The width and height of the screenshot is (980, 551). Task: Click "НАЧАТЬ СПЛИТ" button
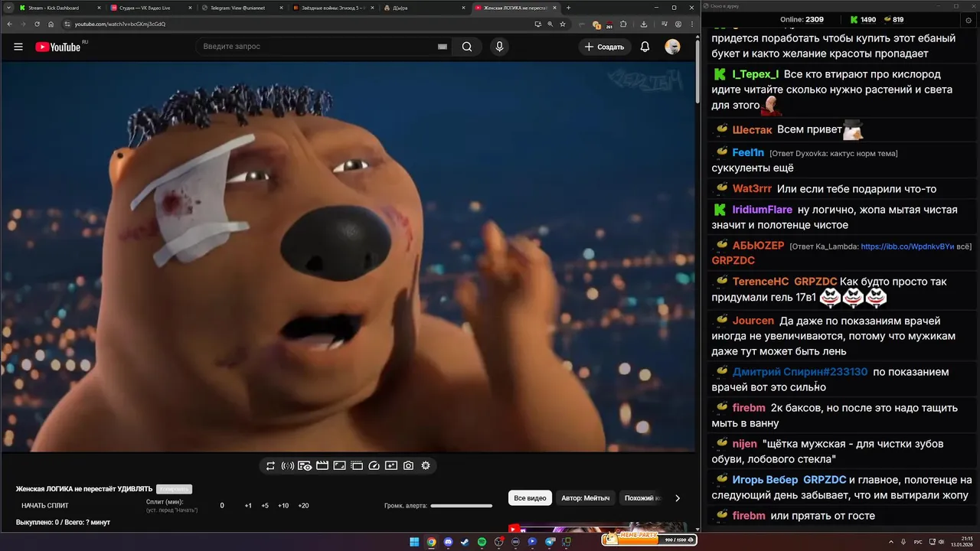[x=45, y=505]
